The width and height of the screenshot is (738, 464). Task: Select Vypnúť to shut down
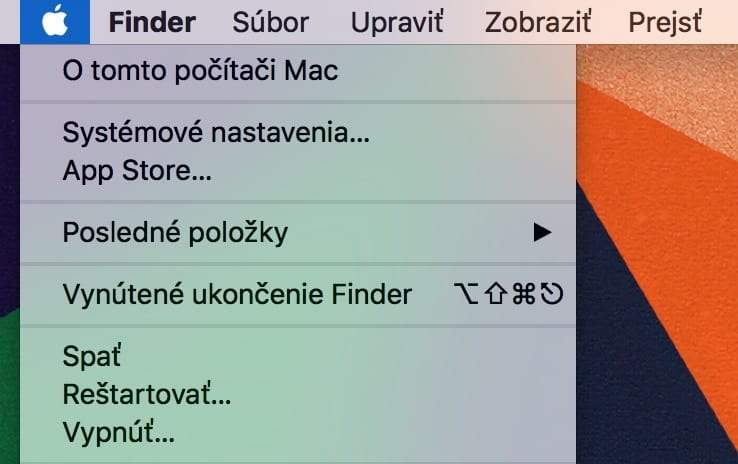[x=298, y=432]
